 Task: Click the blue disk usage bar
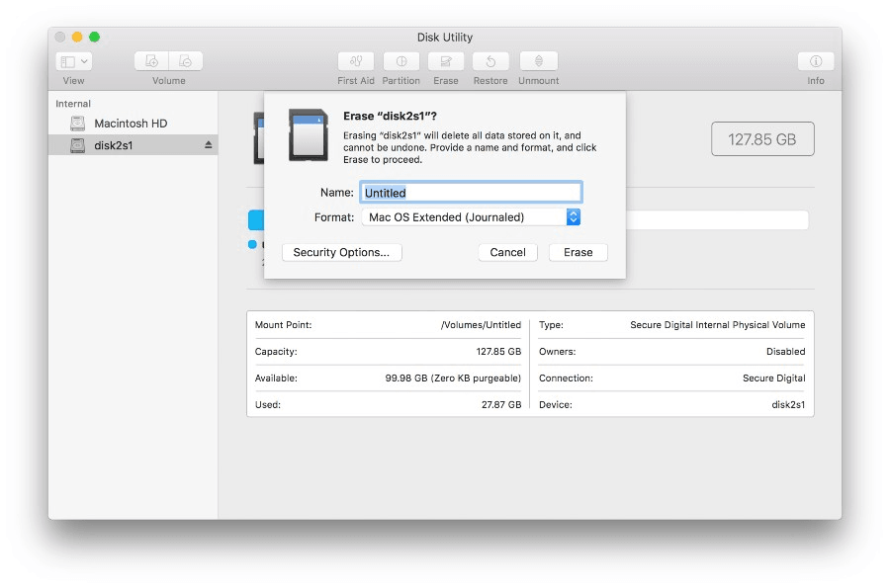pos(256,219)
